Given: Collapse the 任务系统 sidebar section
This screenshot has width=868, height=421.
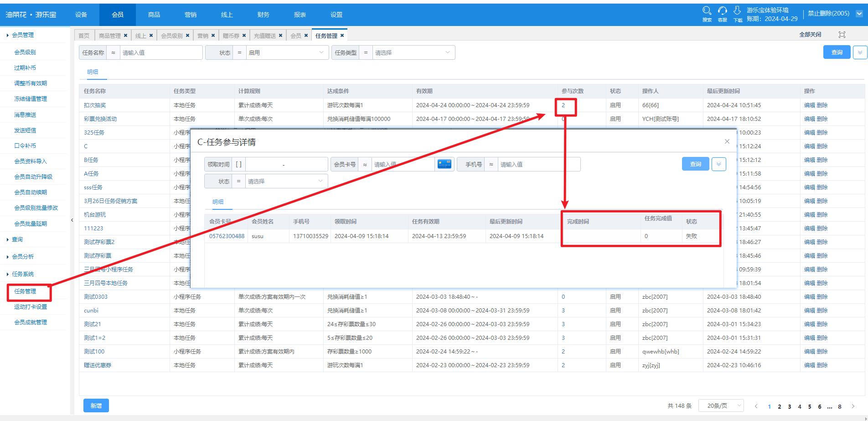Looking at the screenshot, I should tap(22, 274).
